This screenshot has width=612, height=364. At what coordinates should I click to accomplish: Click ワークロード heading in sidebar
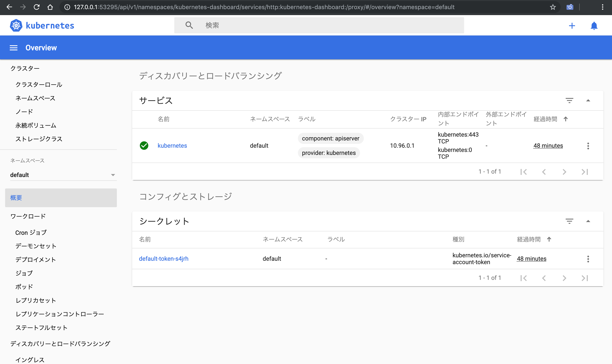click(28, 216)
